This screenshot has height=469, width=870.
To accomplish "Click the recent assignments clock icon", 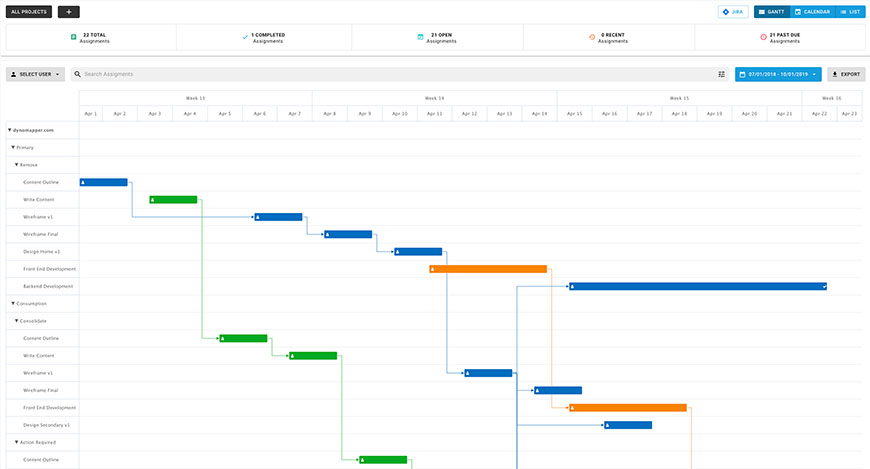I will click(x=592, y=37).
